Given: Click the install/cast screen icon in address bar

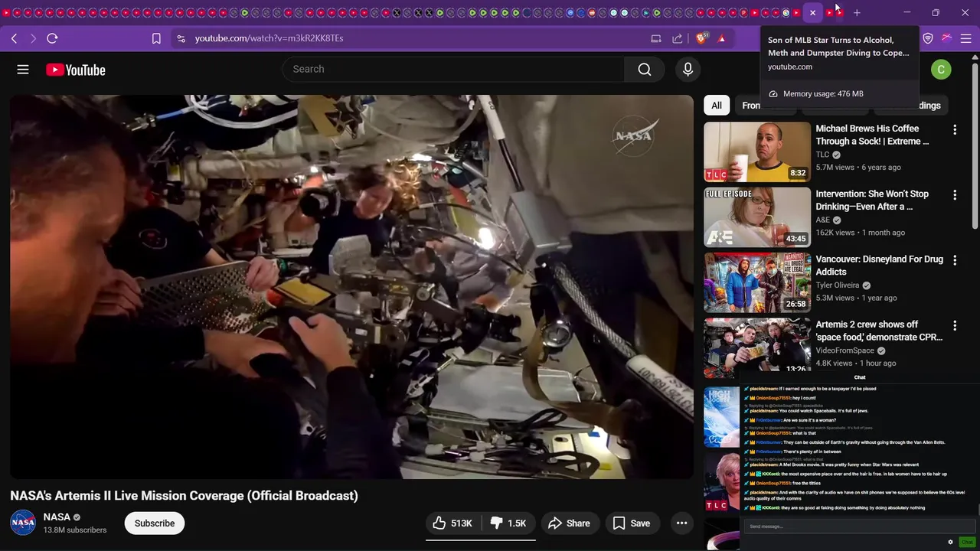Looking at the screenshot, I should click(656, 38).
